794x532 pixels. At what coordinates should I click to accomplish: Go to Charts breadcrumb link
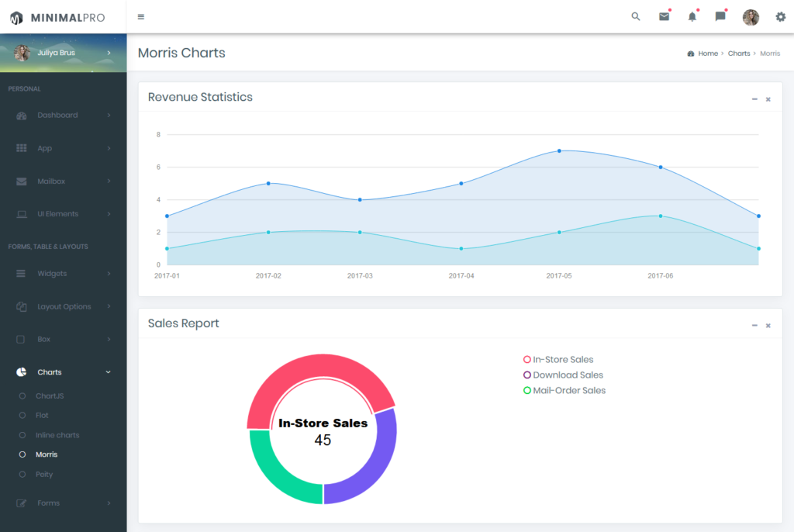pyautogui.click(x=739, y=54)
